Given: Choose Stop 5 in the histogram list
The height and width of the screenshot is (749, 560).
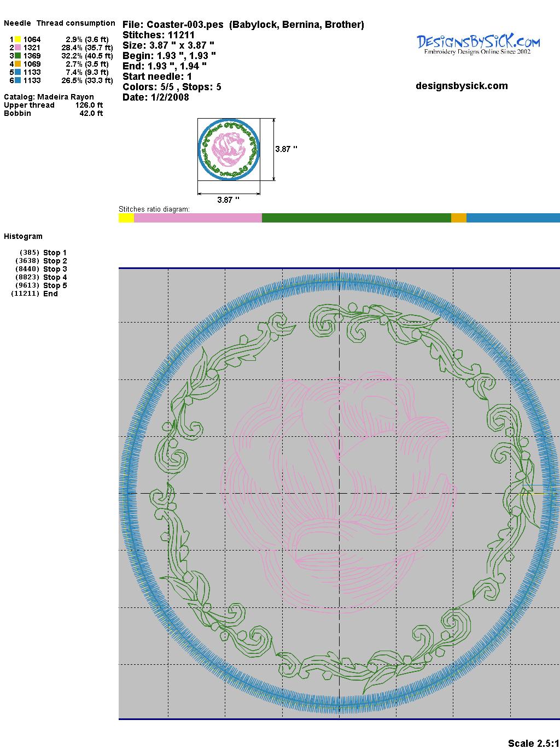Looking at the screenshot, I should pyautogui.click(x=55, y=285).
